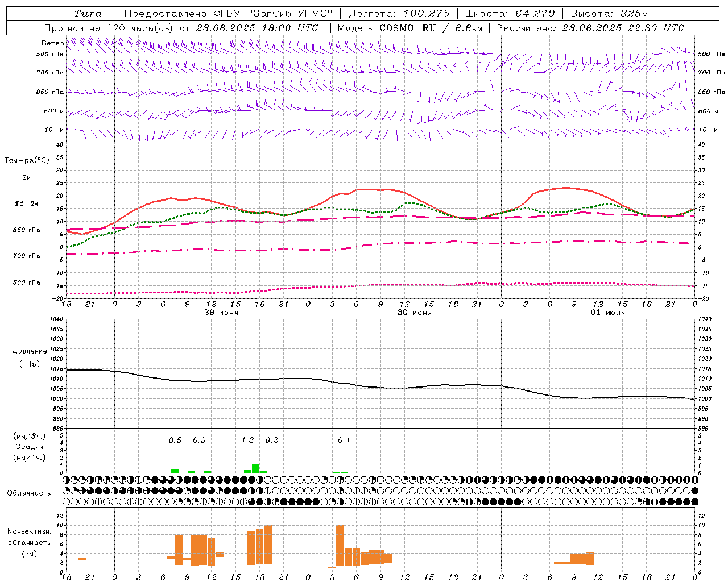Click the precipitation value "0.3"
This screenshot has height=582, width=728.
coord(199,440)
